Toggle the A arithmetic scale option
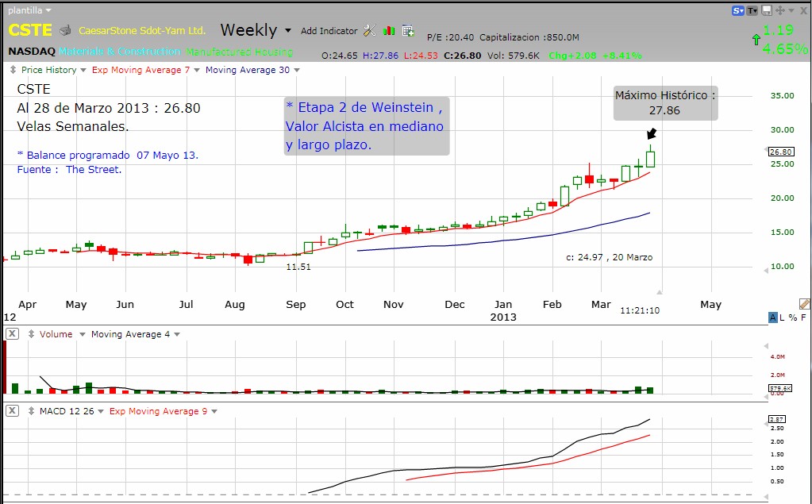The height and width of the screenshot is (504, 812). [772, 317]
